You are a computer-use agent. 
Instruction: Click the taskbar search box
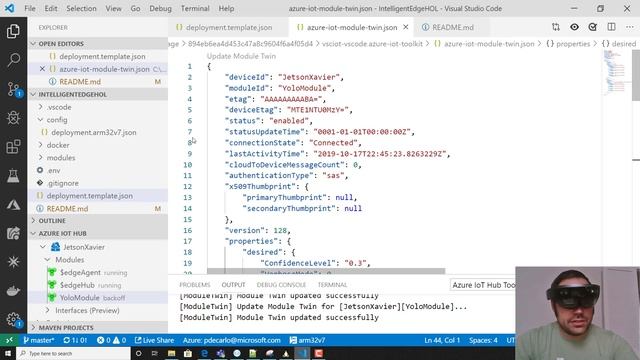click(73, 353)
